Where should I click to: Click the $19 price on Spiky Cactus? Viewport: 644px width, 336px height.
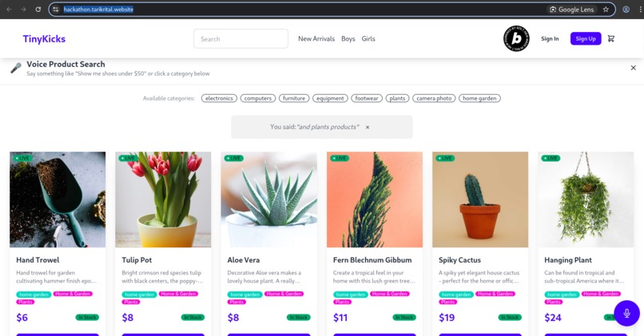[447, 318]
